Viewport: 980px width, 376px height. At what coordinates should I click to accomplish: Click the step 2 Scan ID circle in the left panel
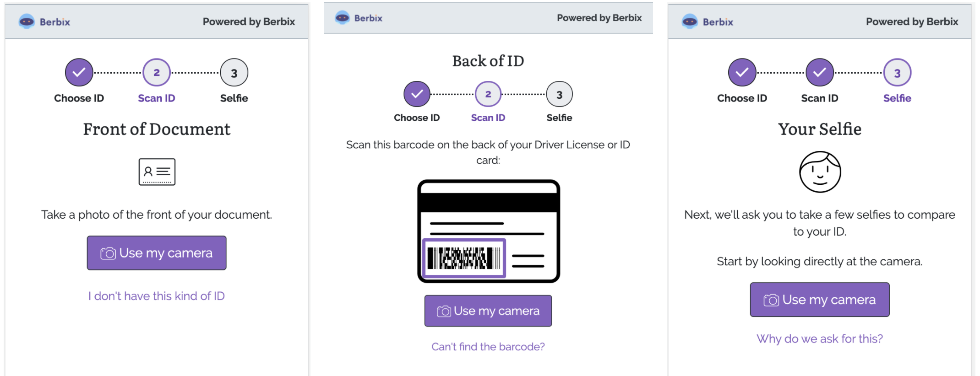pyautogui.click(x=157, y=72)
